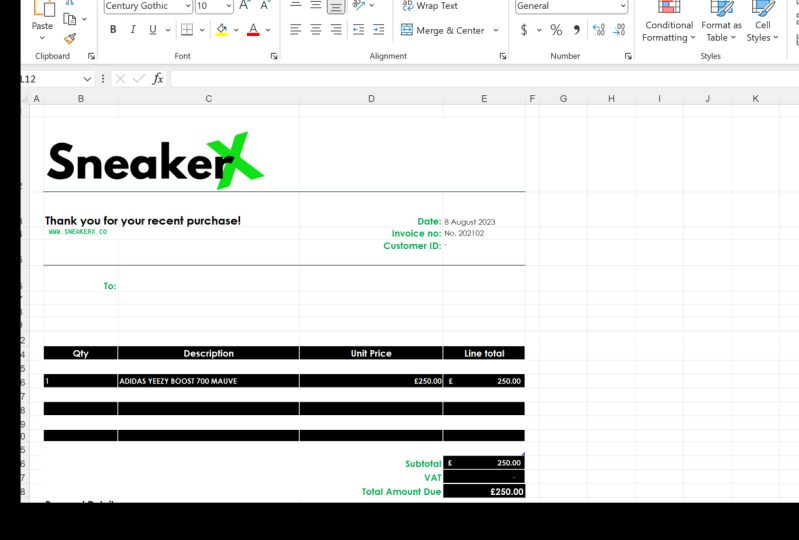Toggle Bold formatting

click(113, 30)
